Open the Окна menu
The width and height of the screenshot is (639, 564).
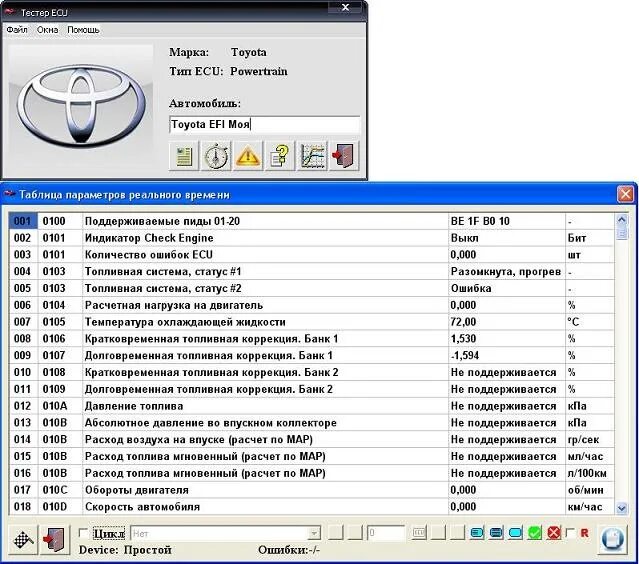pyautogui.click(x=47, y=30)
